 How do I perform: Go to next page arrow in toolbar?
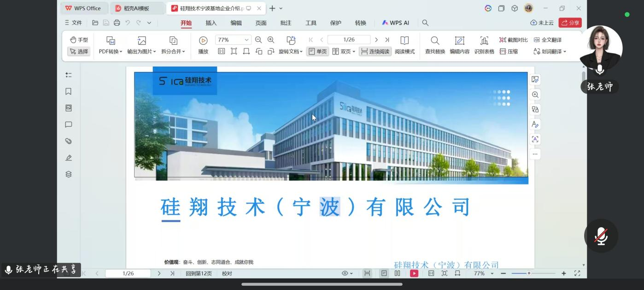(x=376, y=40)
